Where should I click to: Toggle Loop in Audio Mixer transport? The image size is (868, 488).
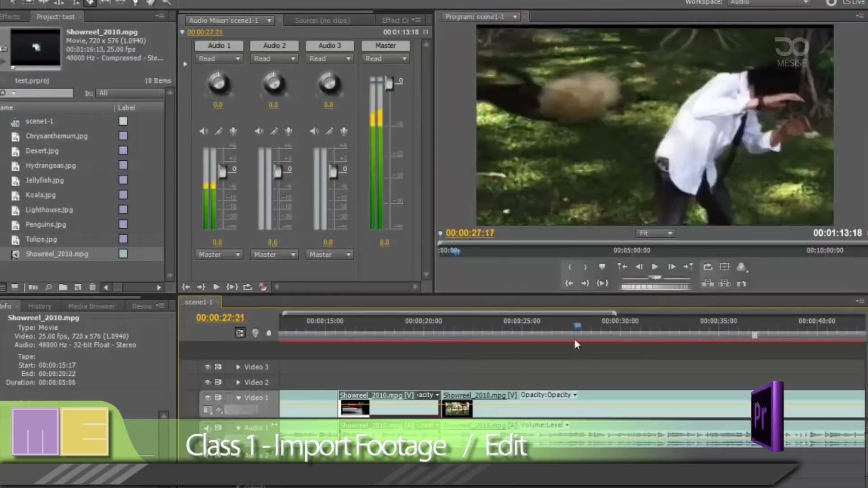(x=247, y=287)
